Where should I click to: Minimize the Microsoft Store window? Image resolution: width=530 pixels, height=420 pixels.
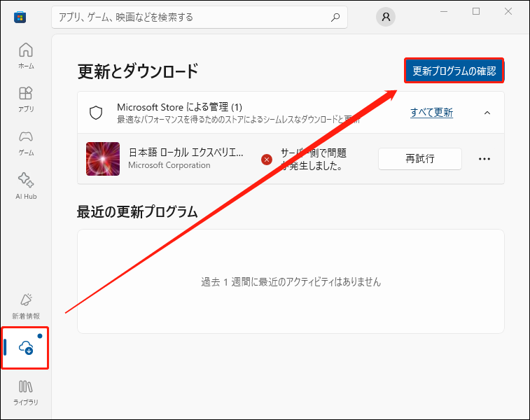(444, 11)
